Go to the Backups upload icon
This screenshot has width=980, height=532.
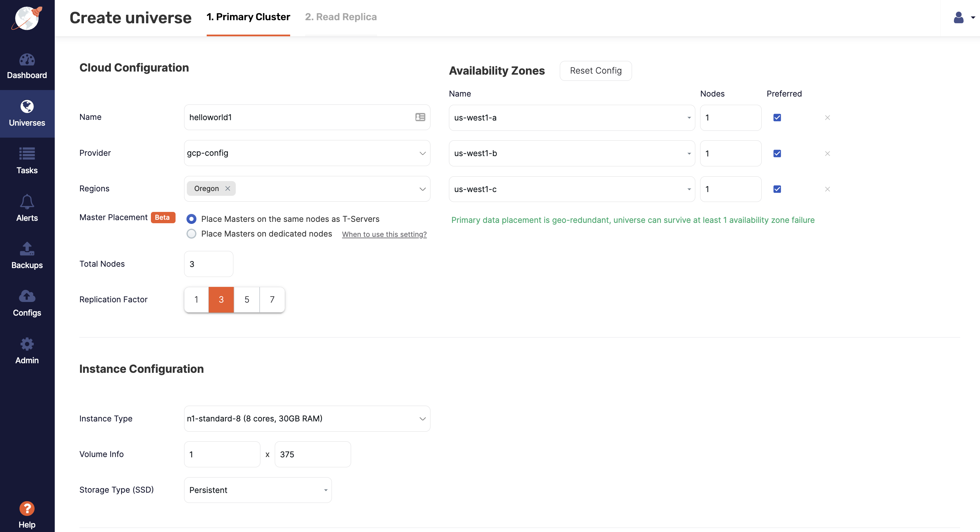pos(27,249)
